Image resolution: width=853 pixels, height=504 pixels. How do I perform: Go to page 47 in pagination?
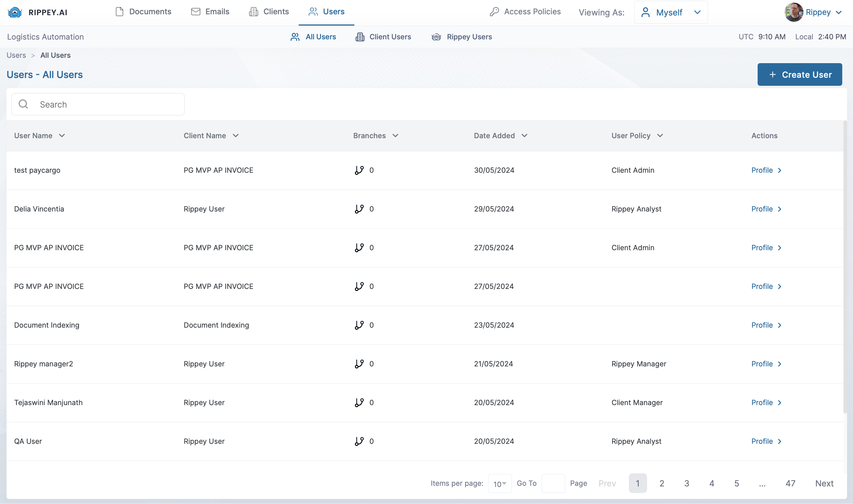[790, 483]
